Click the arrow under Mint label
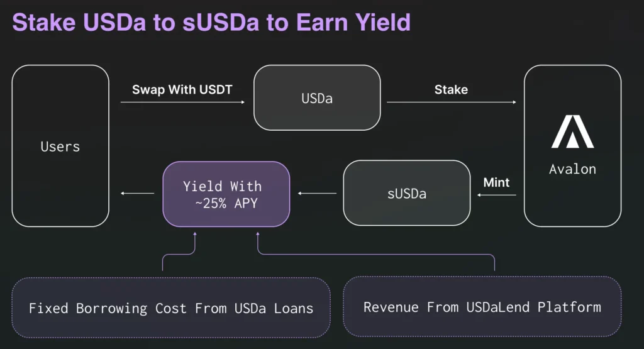The height and width of the screenshot is (349, 644). tap(497, 194)
